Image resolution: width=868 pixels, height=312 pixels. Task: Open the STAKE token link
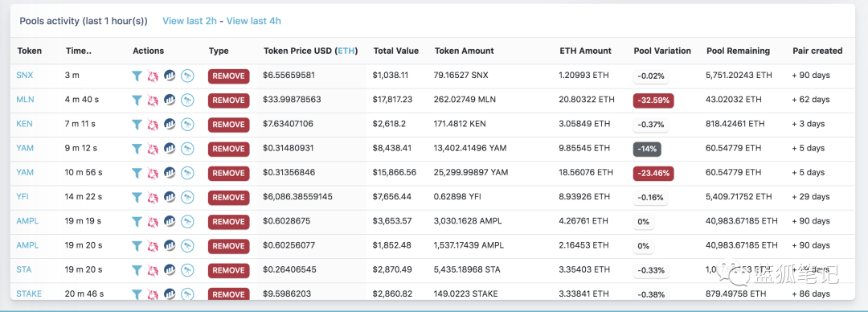(x=29, y=294)
